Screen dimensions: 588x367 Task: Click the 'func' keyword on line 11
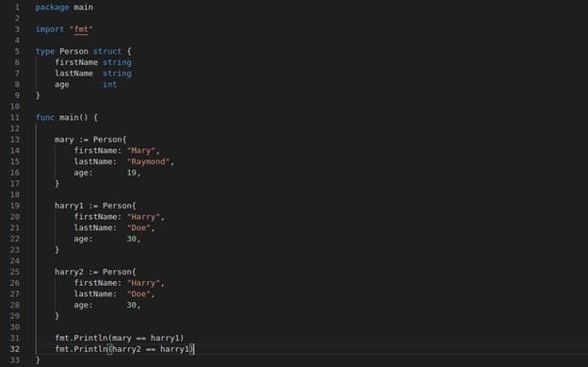(x=45, y=118)
